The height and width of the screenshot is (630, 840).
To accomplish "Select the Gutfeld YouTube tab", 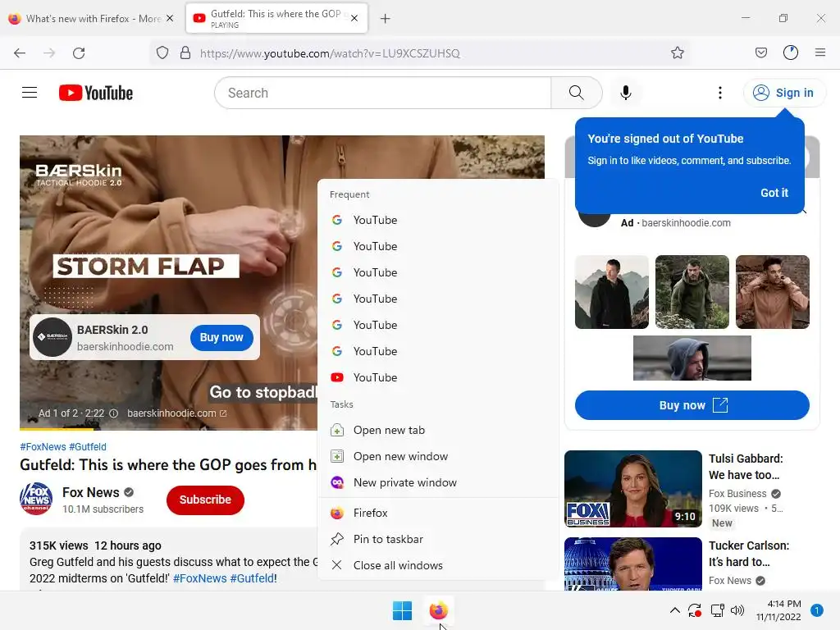I will point(276,19).
